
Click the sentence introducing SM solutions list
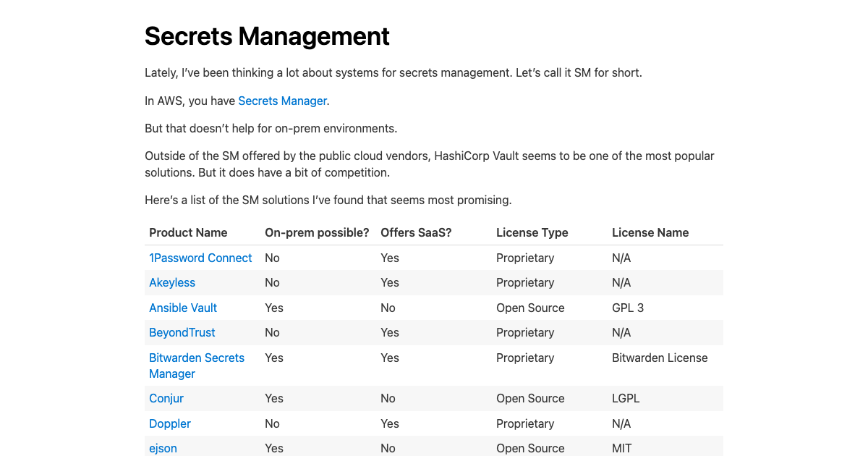(x=328, y=200)
